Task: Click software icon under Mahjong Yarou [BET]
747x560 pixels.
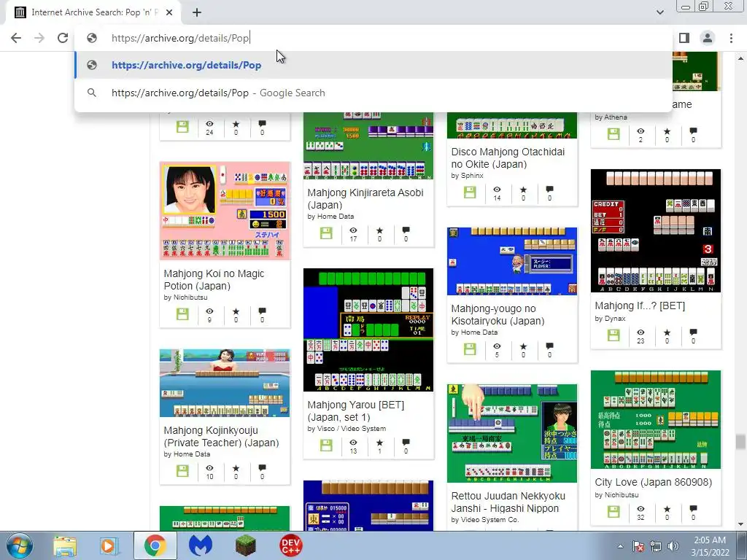Action: coord(326,446)
